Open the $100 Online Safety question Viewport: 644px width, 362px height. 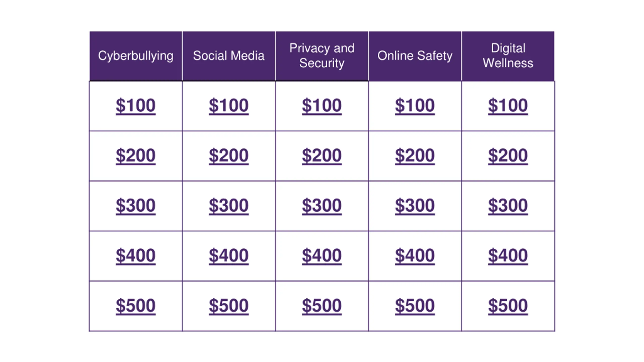415,106
